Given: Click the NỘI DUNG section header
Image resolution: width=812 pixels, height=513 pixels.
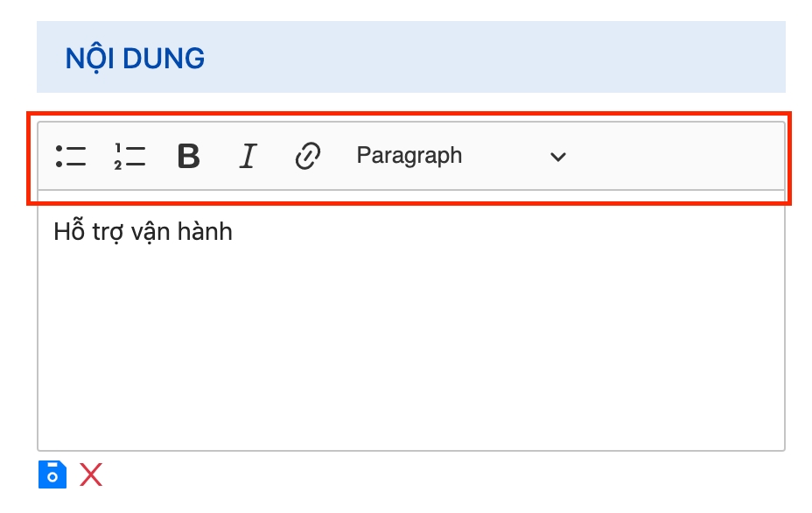Looking at the screenshot, I should point(135,58).
